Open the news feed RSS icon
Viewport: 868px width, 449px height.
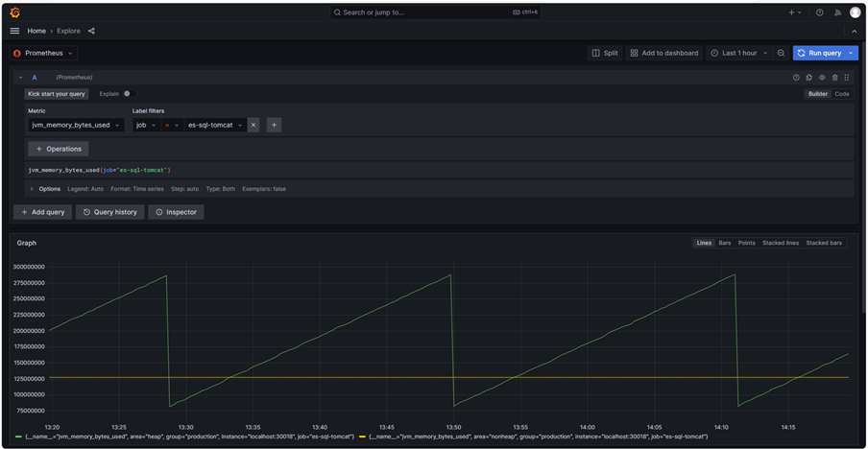837,12
